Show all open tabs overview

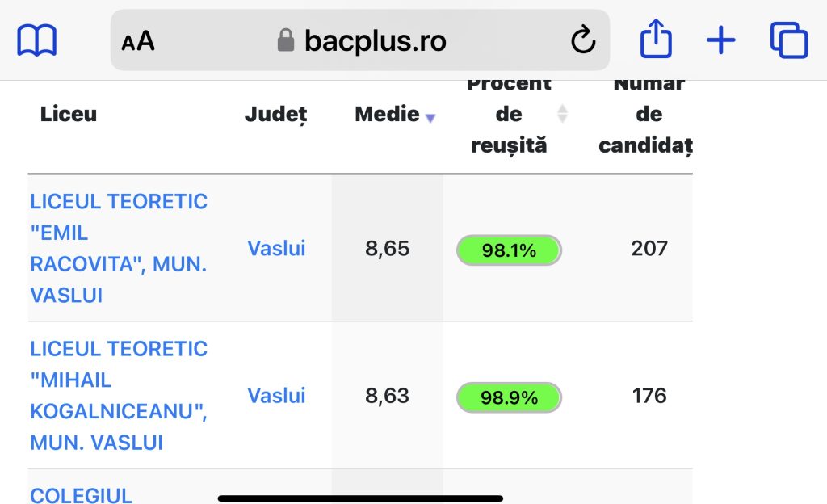pyautogui.click(x=788, y=40)
